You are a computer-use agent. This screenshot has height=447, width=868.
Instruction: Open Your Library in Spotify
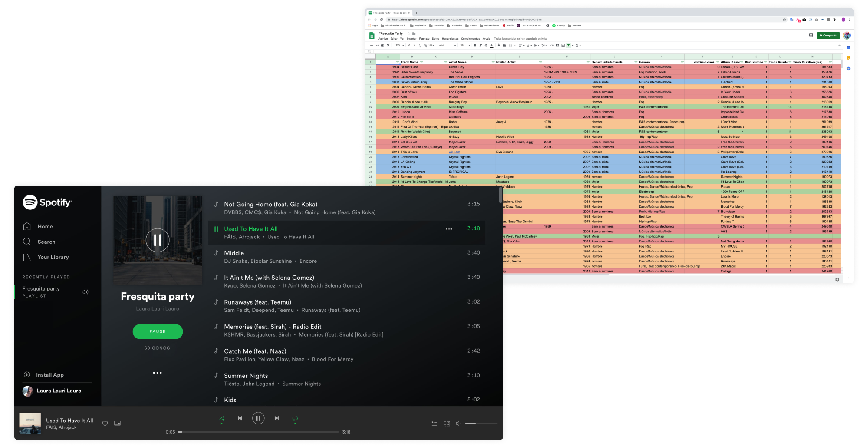click(x=46, y=257)
